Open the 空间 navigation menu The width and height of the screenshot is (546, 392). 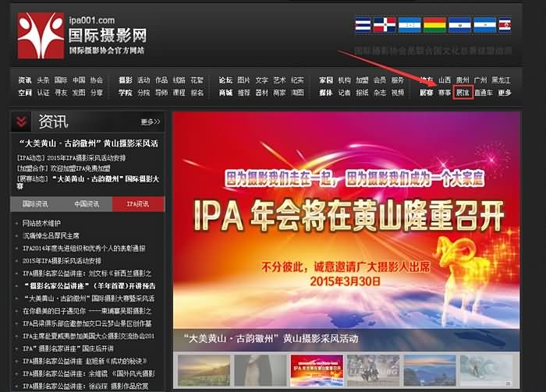pos(25,93)
